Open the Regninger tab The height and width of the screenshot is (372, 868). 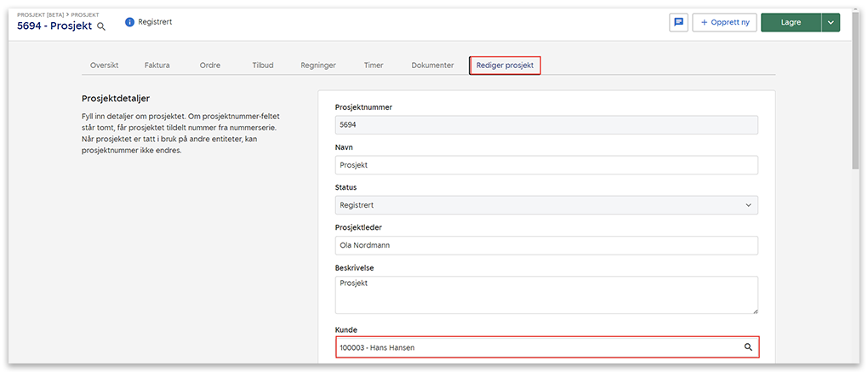(x=318, y=66)
